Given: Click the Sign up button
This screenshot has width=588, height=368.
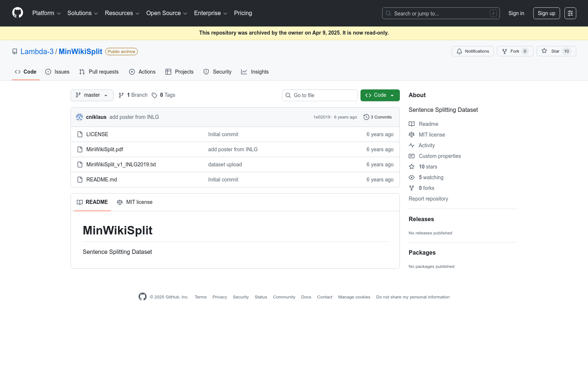Looking at the screenshot, I should pos(546,13).
